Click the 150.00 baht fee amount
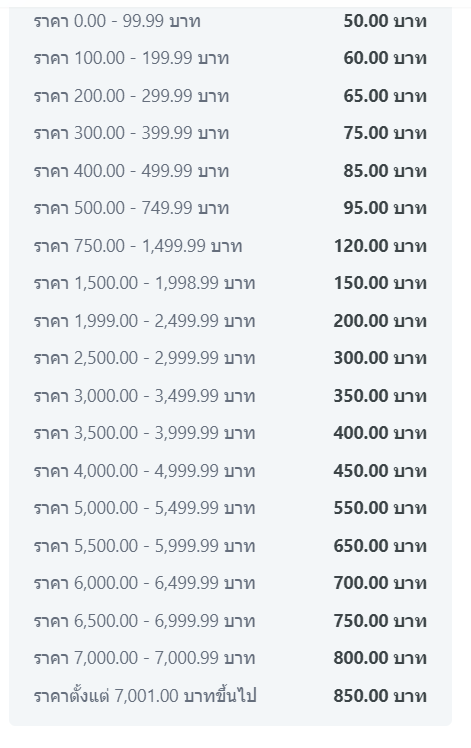This screenshot has width=471, height=748. [x=380, y=283]
